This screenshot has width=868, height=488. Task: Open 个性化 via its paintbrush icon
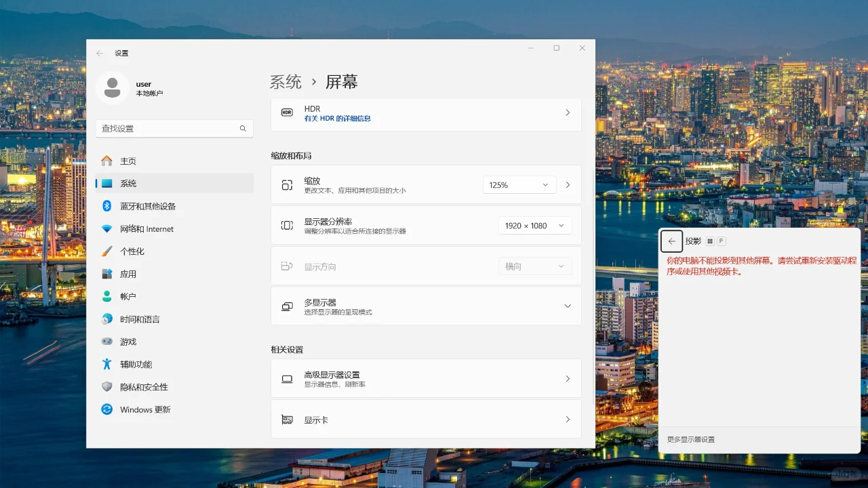point(107,251)
